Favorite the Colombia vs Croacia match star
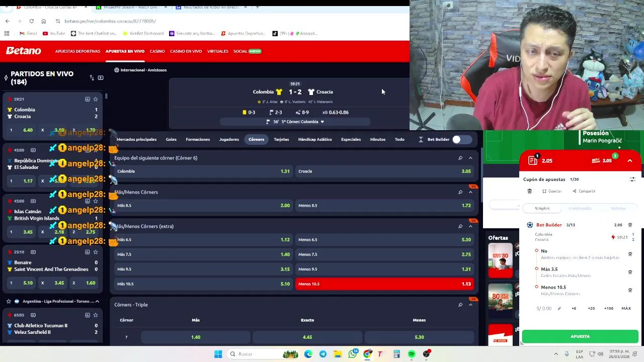The image size is (644, 362). coord(96,99)
